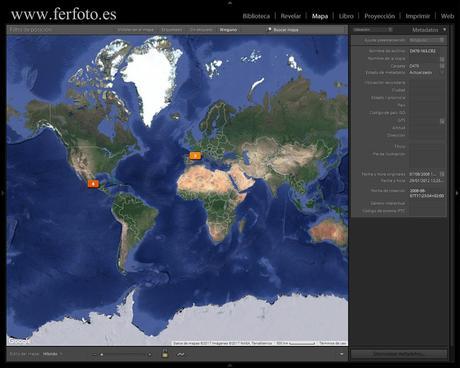Click the metadata status icon next to Actualizado
Screen dimensions: 460x368
pos(442,72)
